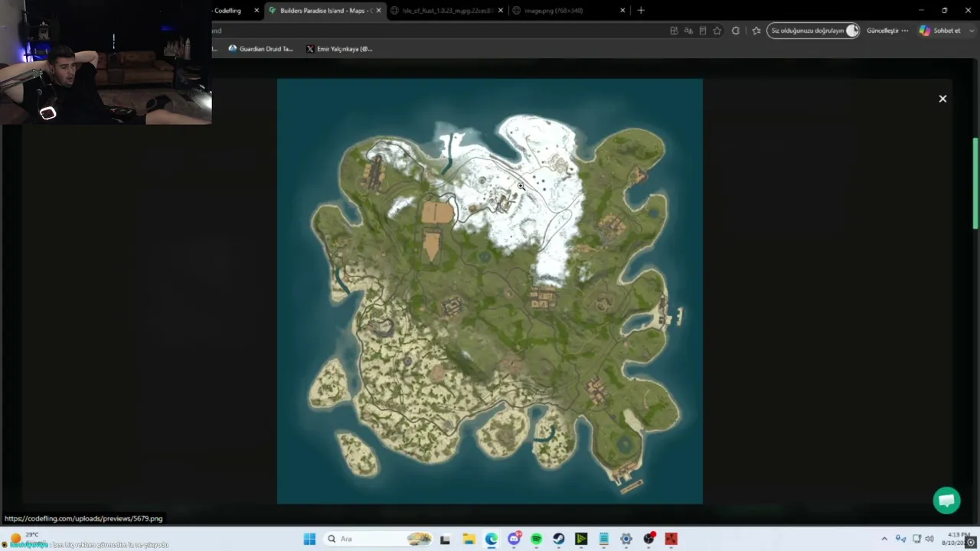Open the Notepad-like app on taskbar

coord(603,539)
